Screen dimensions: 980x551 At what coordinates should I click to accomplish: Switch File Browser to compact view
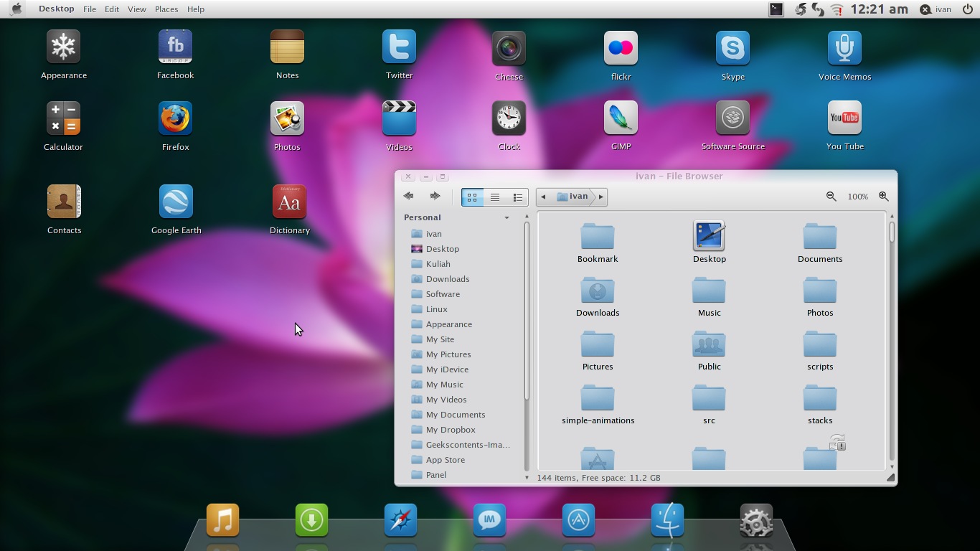coord(517,197)
